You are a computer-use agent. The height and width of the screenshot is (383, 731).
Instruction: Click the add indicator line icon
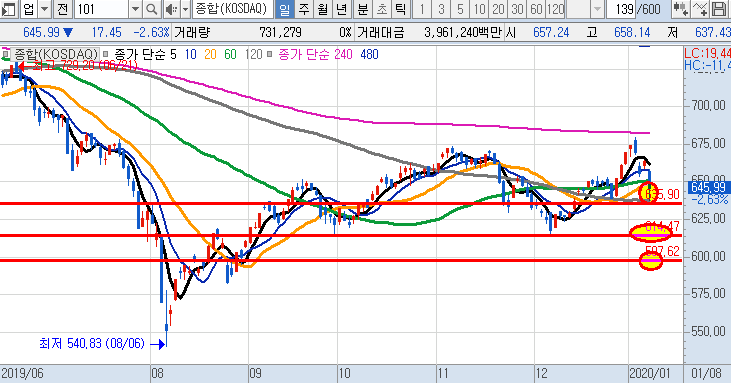coord(700,9)
